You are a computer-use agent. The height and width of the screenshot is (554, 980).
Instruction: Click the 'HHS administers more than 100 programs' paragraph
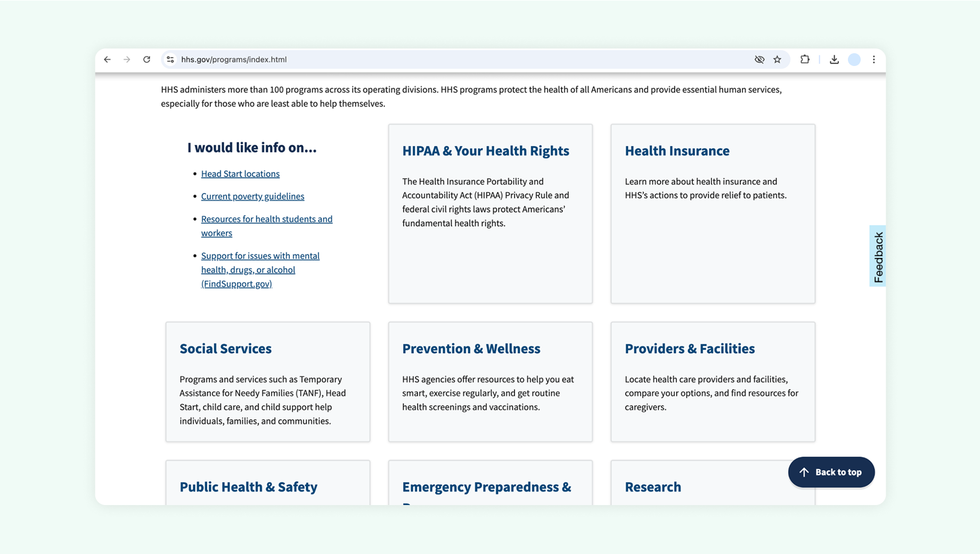pos(471,96)
